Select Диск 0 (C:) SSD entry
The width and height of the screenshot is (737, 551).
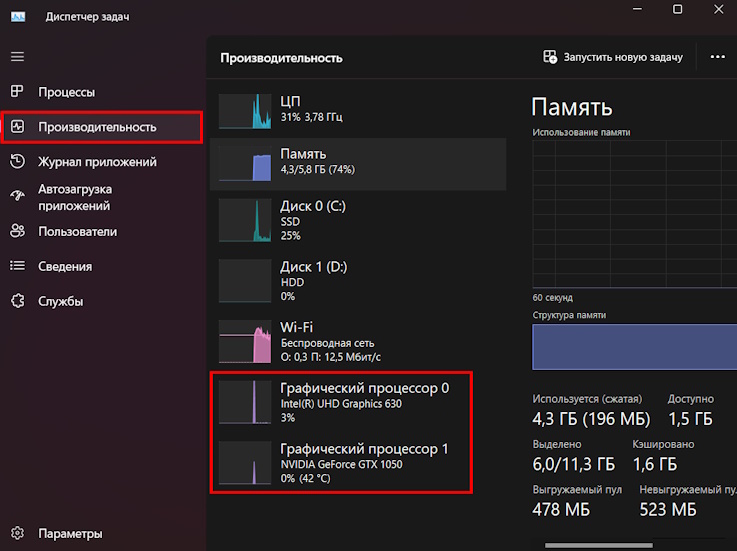click(x=358, y=220)
